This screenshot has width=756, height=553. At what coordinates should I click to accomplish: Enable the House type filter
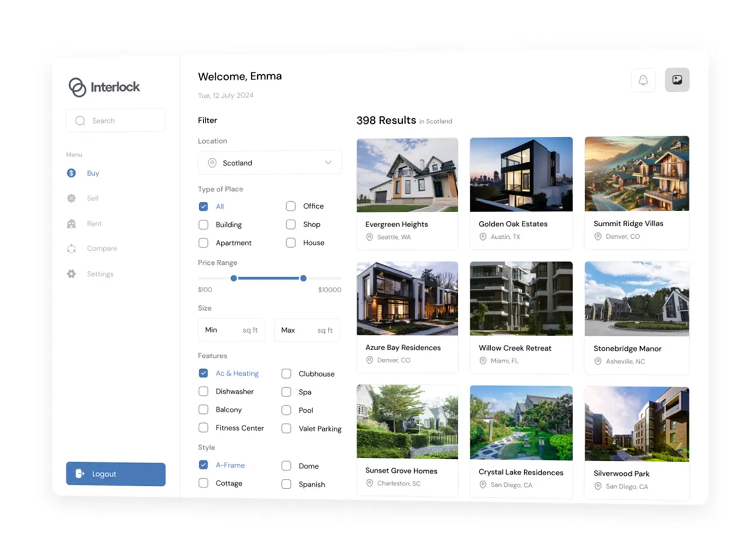[290, 242]
